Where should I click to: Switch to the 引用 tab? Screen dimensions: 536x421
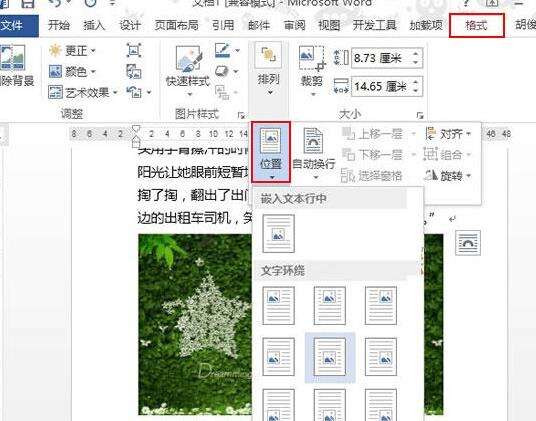pyautogui.click(x=223, y=25)
